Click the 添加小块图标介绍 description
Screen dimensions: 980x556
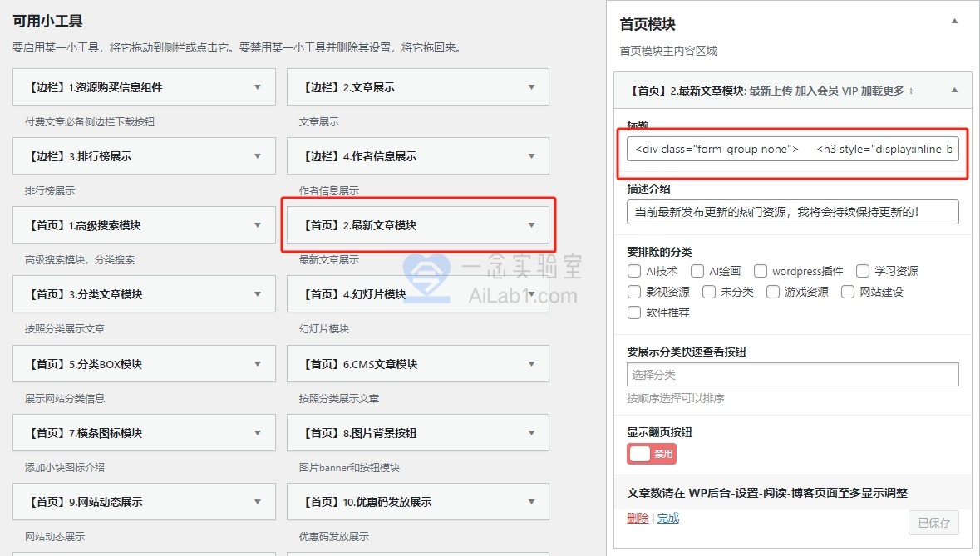pyautogui.click(x=64, y=467)
